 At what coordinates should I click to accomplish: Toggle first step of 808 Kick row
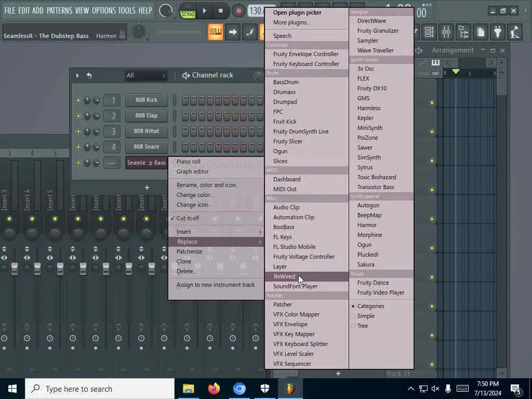tap(185, 100)
